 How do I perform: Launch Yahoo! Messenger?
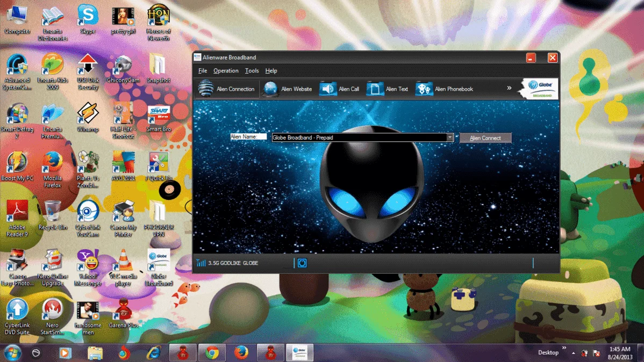tap(88, 268)
